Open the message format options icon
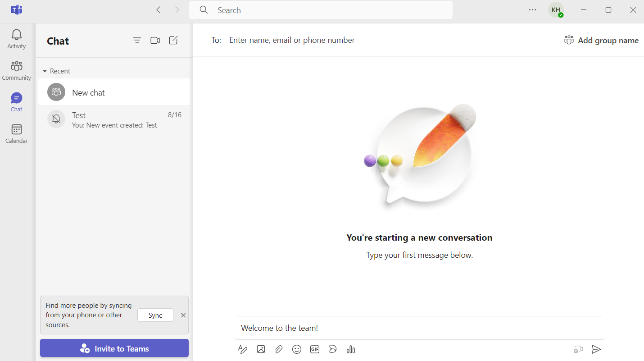This screenshot has height=361, width=644. (x=243, y=349)
